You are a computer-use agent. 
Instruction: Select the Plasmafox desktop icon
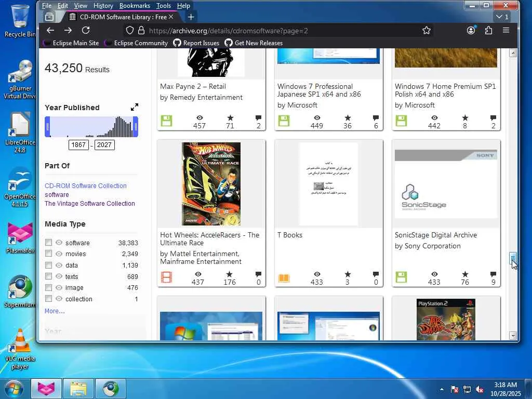click(20, 237)
